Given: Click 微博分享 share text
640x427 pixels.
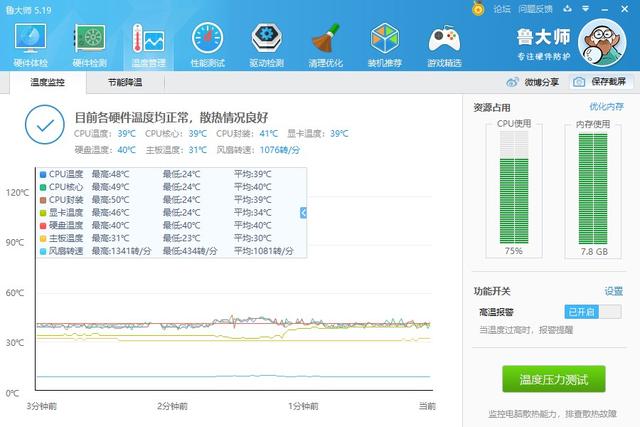Looking at the screenshot, I should point(542,82).
